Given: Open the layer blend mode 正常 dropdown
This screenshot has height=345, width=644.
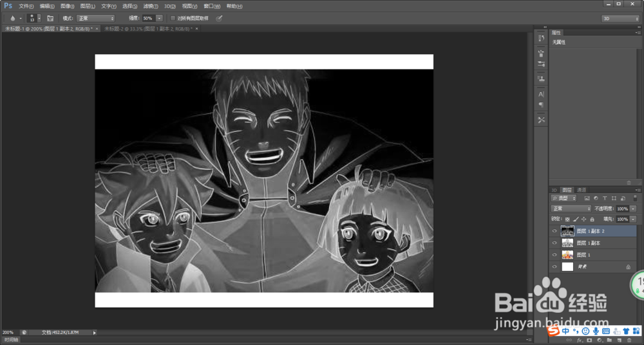Looking at the screenshot, I should [x=571, y=209].
